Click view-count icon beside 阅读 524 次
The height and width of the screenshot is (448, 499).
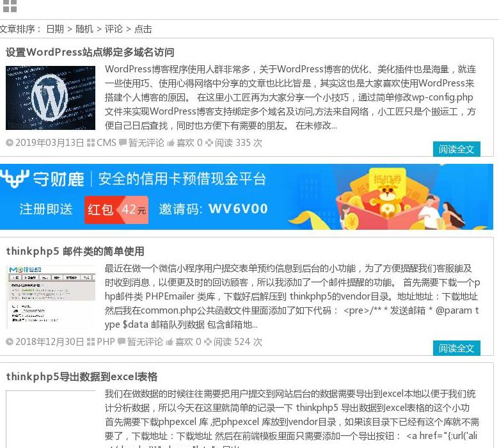(x=207, y=342)
